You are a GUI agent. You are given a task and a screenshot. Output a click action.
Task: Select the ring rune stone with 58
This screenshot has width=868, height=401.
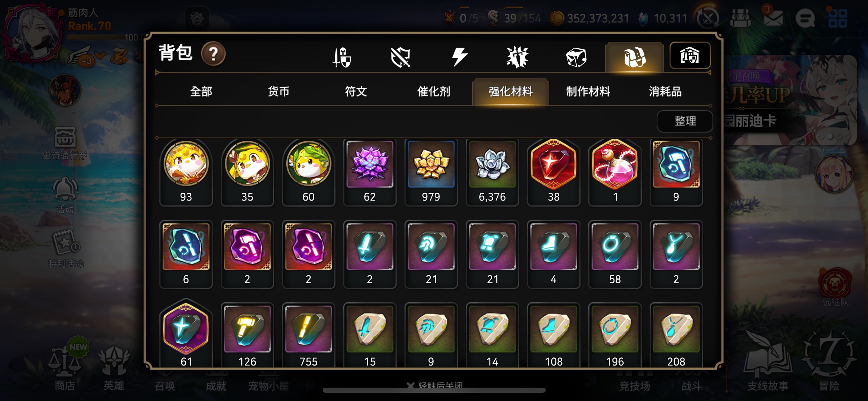(615, 254)
